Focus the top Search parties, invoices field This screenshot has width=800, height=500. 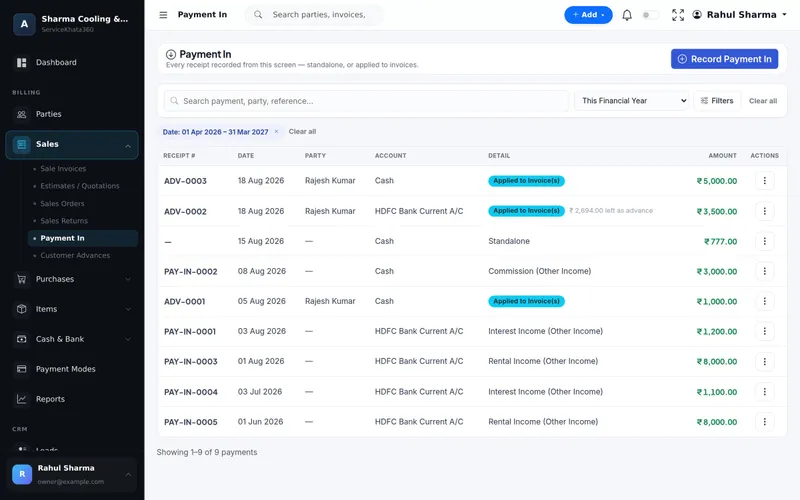pos(314,15)
